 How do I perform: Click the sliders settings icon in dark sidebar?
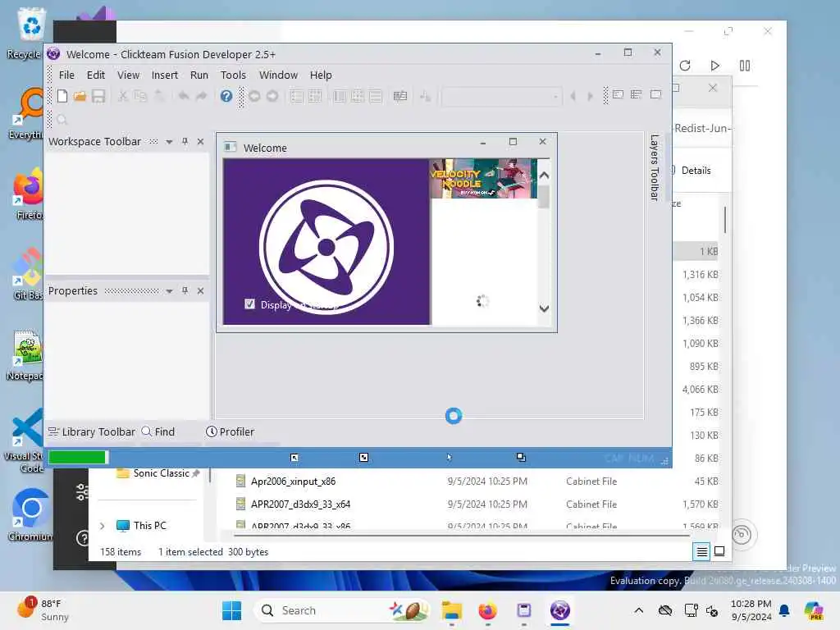(83, 492)
